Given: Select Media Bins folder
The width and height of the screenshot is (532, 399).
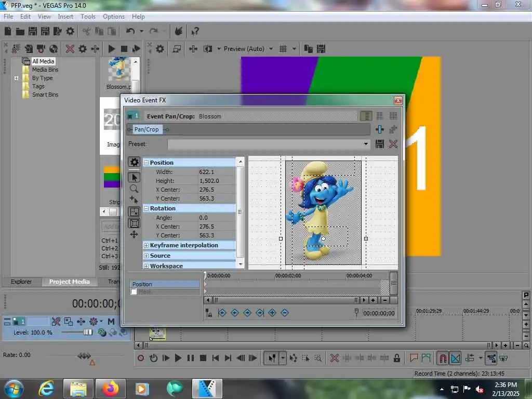Looking at the screenshot, I should 45,70.
